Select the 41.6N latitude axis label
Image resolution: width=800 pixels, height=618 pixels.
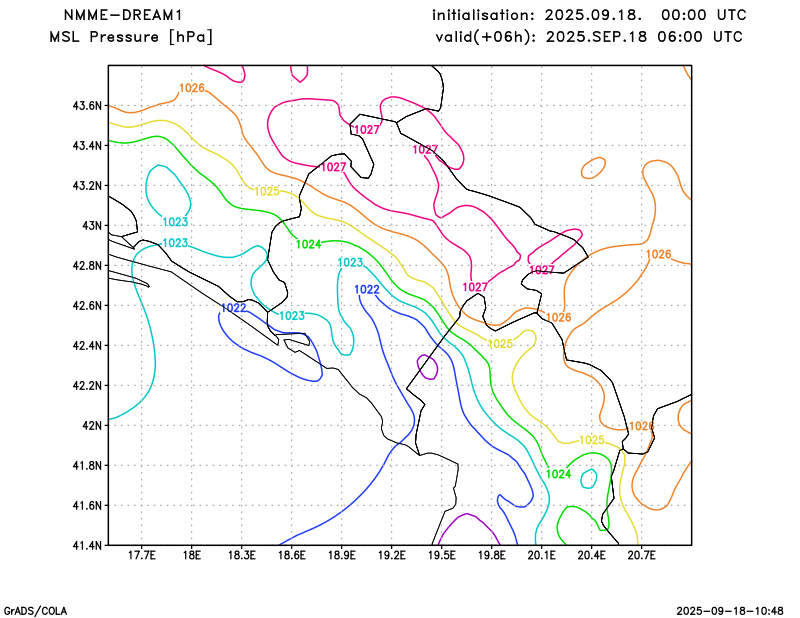click(87, 505)
